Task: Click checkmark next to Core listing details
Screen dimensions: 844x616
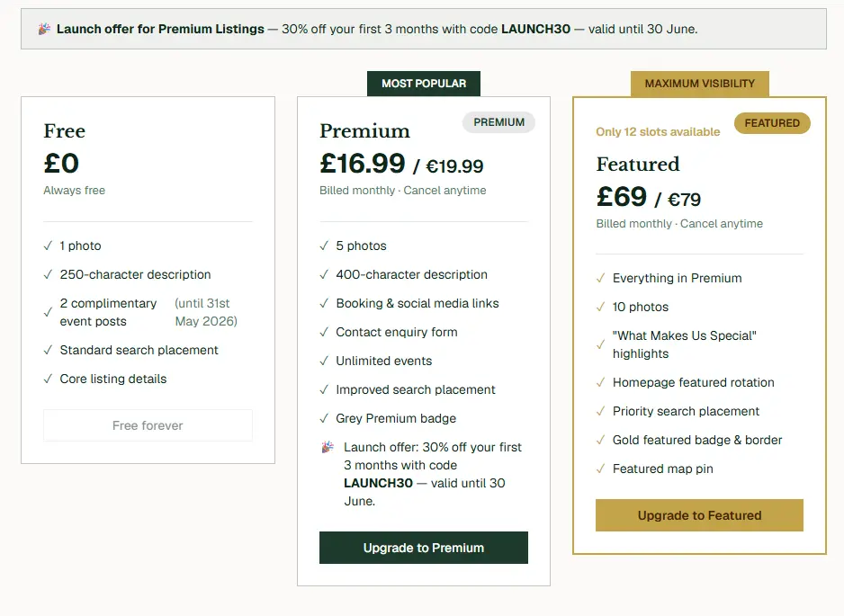Action: [48, 379]
